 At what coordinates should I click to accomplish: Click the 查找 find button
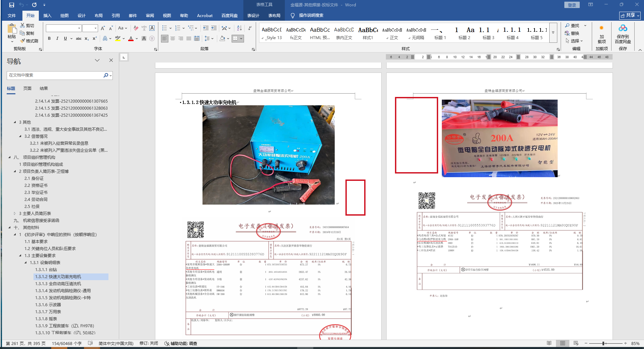click(x=572, y=25)
